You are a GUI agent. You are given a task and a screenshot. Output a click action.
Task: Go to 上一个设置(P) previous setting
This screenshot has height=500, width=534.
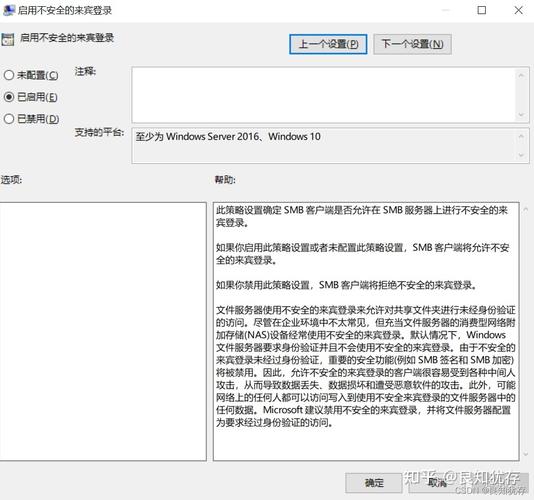[328, 44]
